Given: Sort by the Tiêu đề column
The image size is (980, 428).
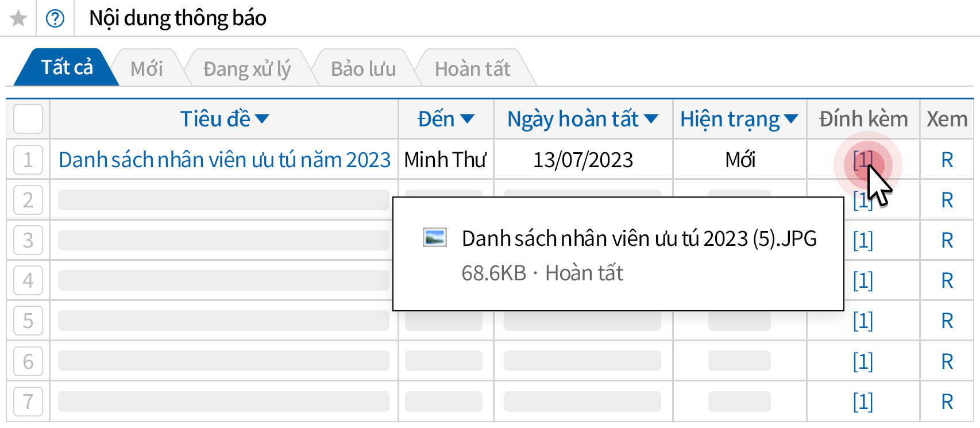Looking at the screenshot, I should click(x=224, y=119).
